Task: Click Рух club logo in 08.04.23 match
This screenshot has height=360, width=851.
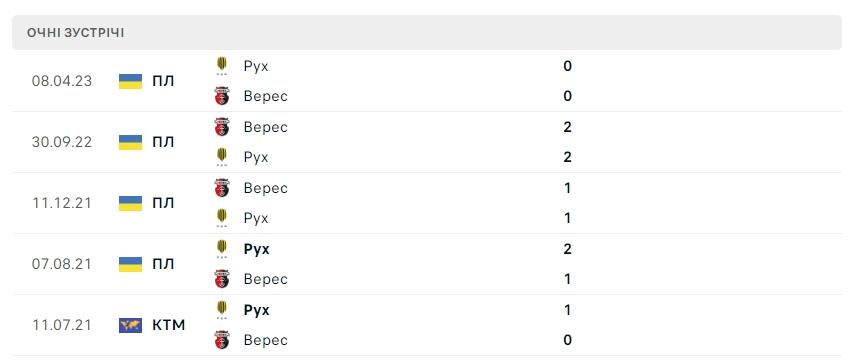Action: pos(222,66)
